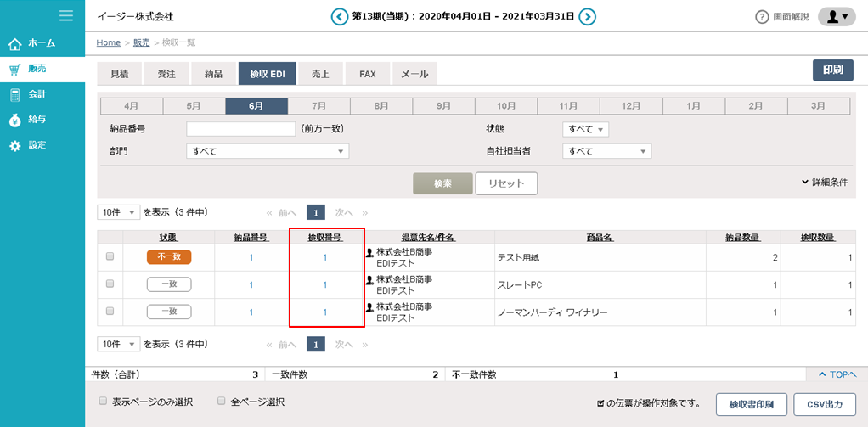Image resolution: width=868 pixels, height=427 pixels.
Task: Open the 状態 dropdown
Action: [x=585, y=129]
